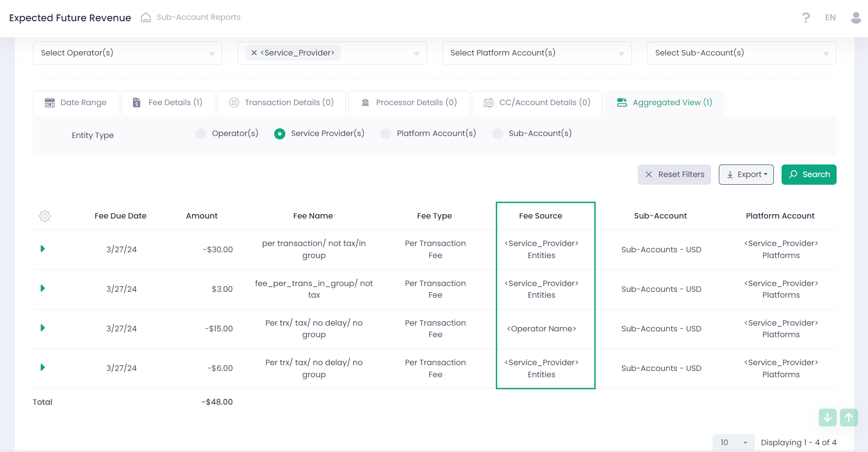
Task: Click the Reset Filters button
Action: (674, 175)
